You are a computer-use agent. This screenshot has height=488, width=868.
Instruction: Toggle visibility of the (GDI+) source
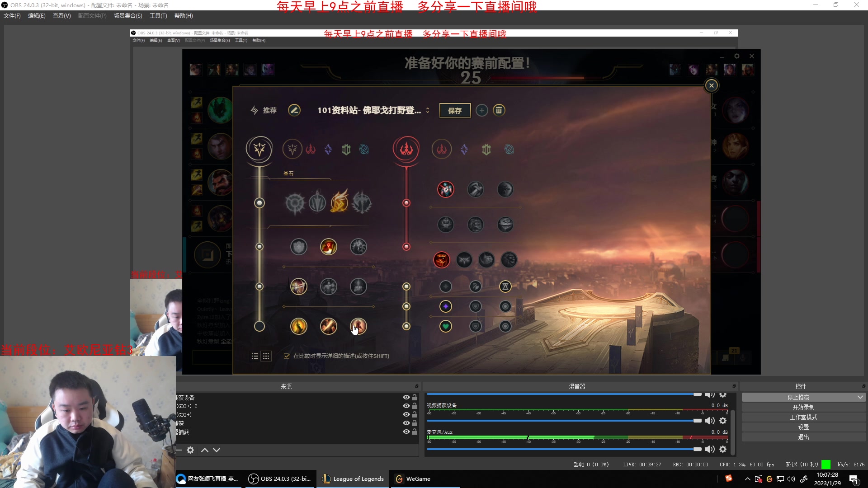click(x=406, y=414)
